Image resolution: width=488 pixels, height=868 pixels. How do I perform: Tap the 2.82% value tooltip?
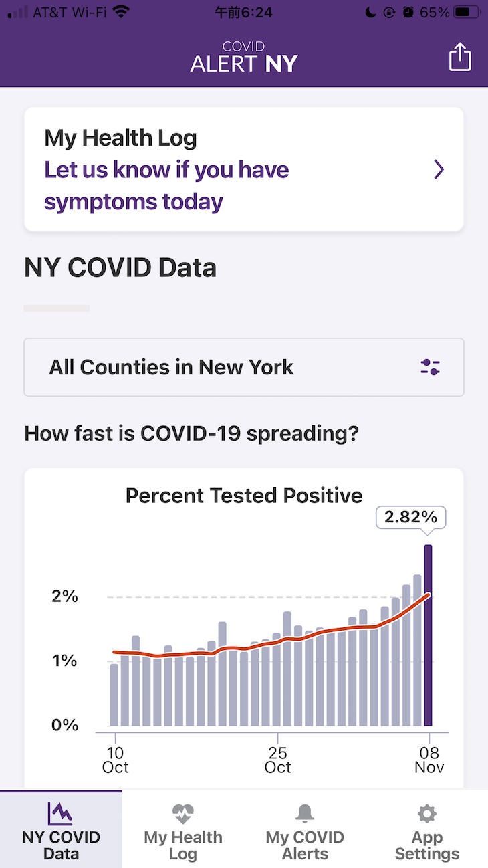click(410, 517)
